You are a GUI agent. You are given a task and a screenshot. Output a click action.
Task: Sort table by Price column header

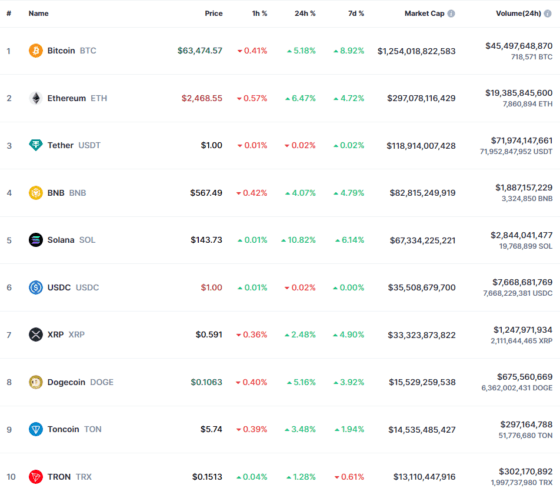(214, 14)
